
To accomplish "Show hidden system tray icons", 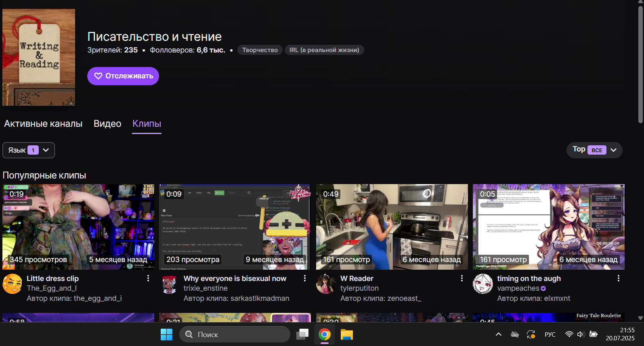I will (499, 334).
